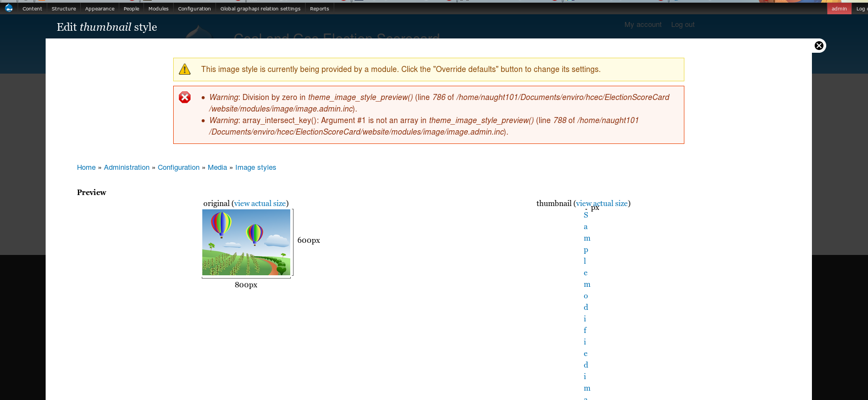Click the Log out link behind overlay

pos(683,25)
